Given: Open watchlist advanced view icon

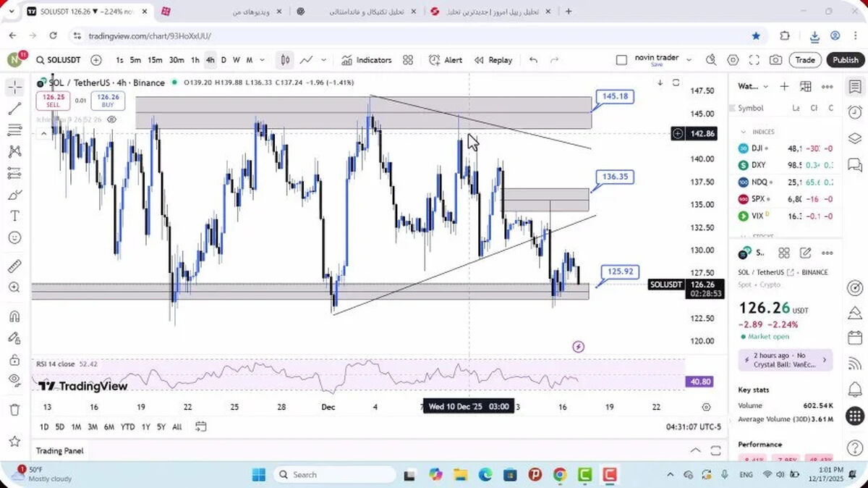Looking at the screenshot, I should [x=806, y=86].
